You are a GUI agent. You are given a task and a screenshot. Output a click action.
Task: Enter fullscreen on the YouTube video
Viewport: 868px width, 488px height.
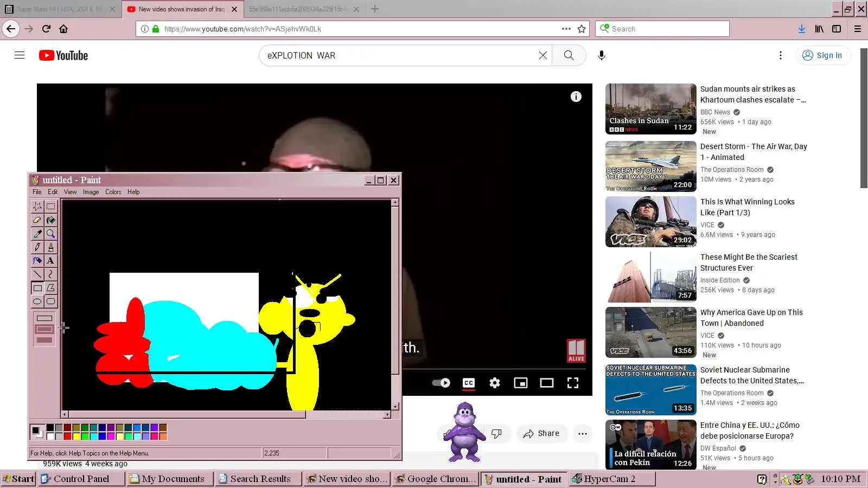pyautogui.click(x=573, y=383)
